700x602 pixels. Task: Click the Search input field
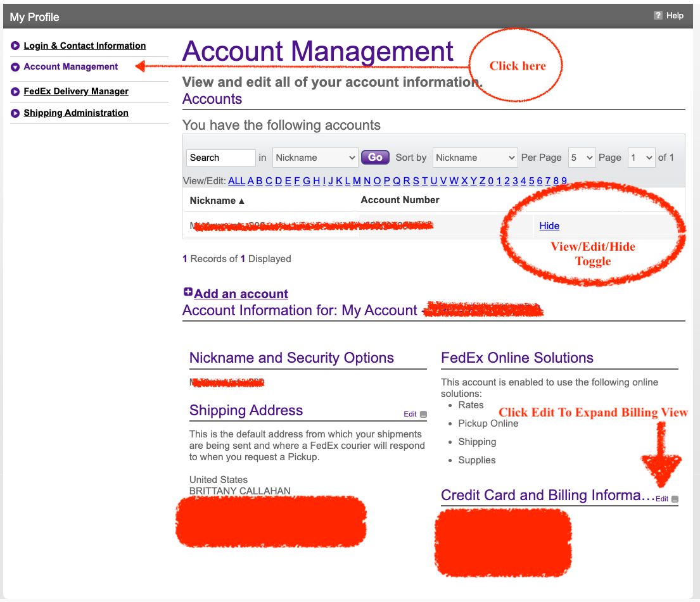(220, 158)
